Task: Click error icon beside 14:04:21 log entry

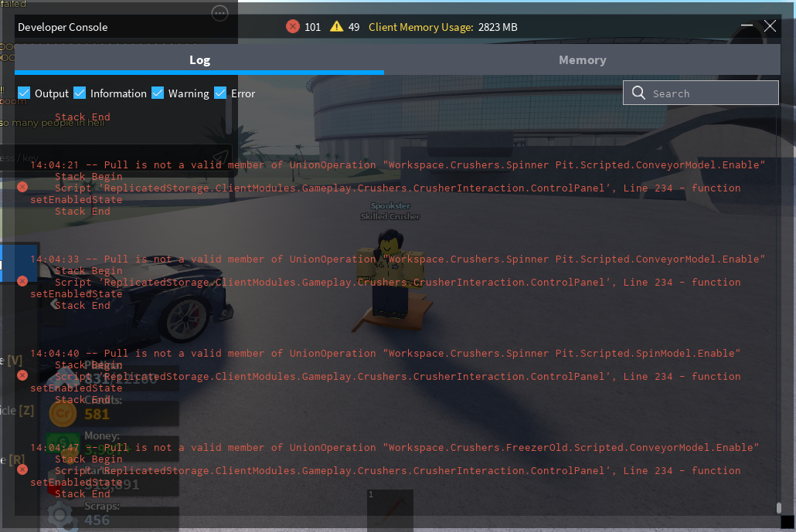Action: pos(22,187)
